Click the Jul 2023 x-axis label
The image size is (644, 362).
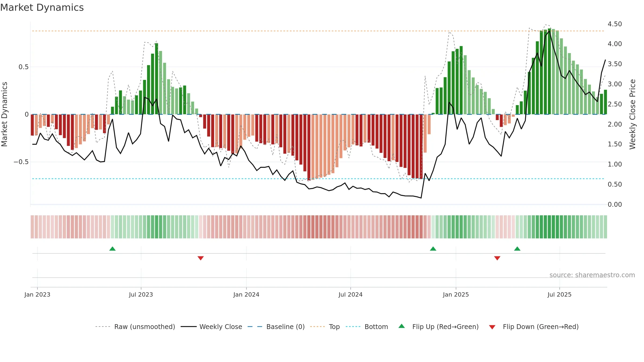pyautogui.click(x=141, y=294)
